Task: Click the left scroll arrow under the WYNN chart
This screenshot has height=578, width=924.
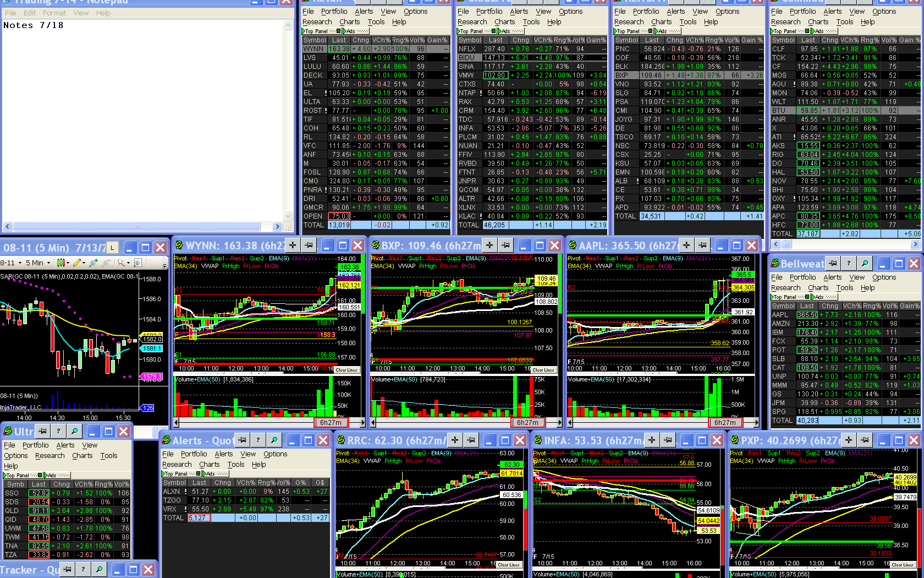Action: pos(176,423)
